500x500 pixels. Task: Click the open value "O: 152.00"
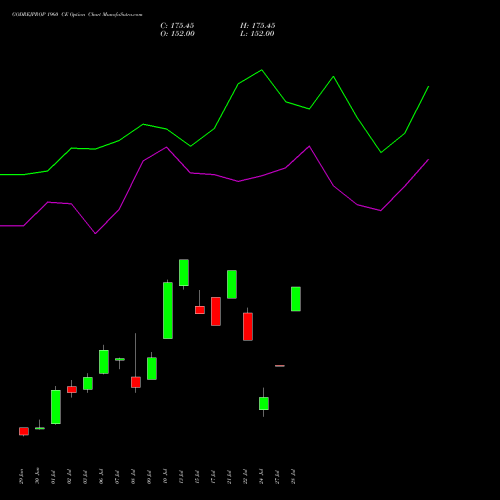(x=177, y=34)
